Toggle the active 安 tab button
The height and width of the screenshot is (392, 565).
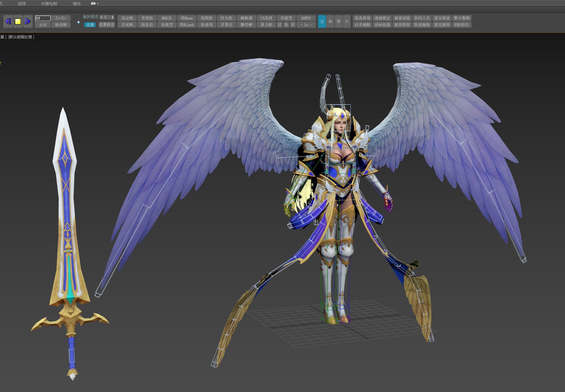point(322,21)
